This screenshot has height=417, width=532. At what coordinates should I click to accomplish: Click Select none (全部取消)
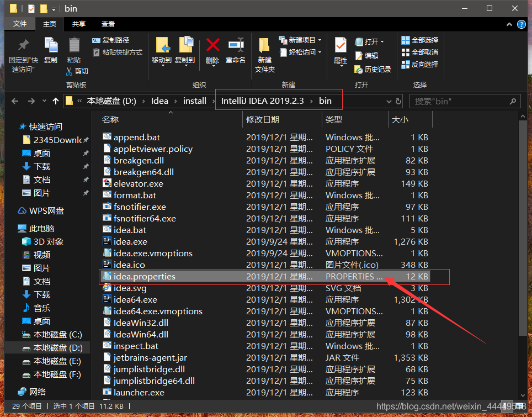420,52
